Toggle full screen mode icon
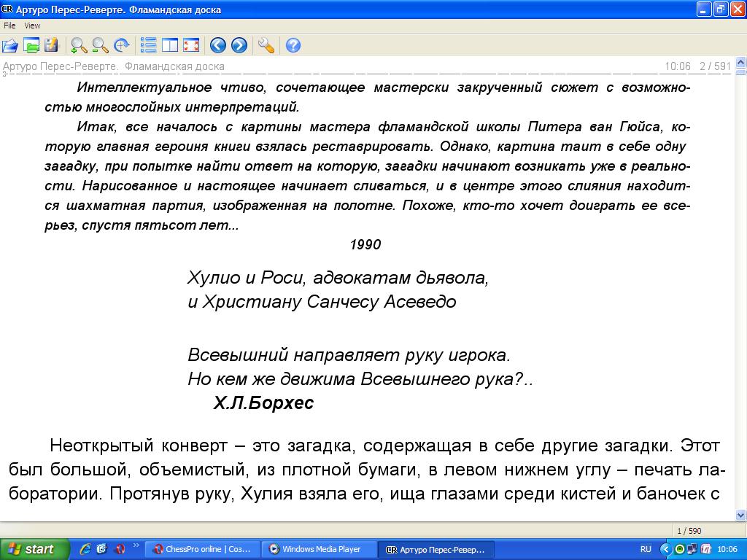Screen dimensions: 747x560 [x=190, y=46]
